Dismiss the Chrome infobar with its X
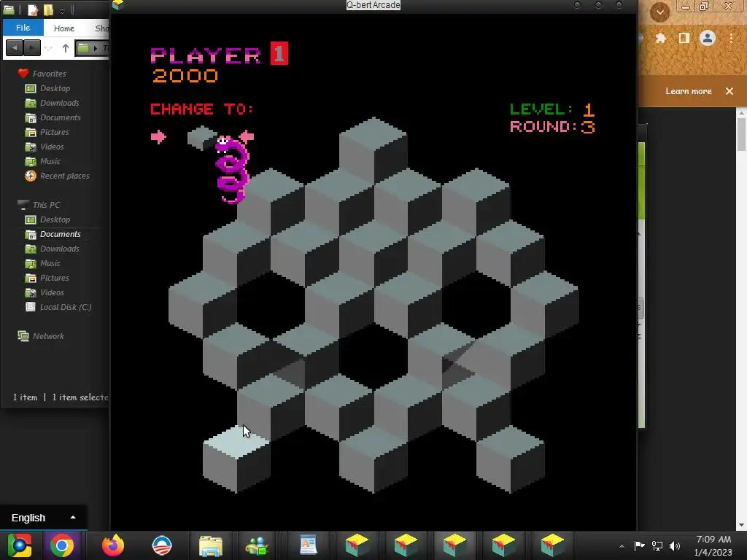Image resolution: width=747 pixels, height=560 pixels. pyautogui.click(x=729, y=91)
